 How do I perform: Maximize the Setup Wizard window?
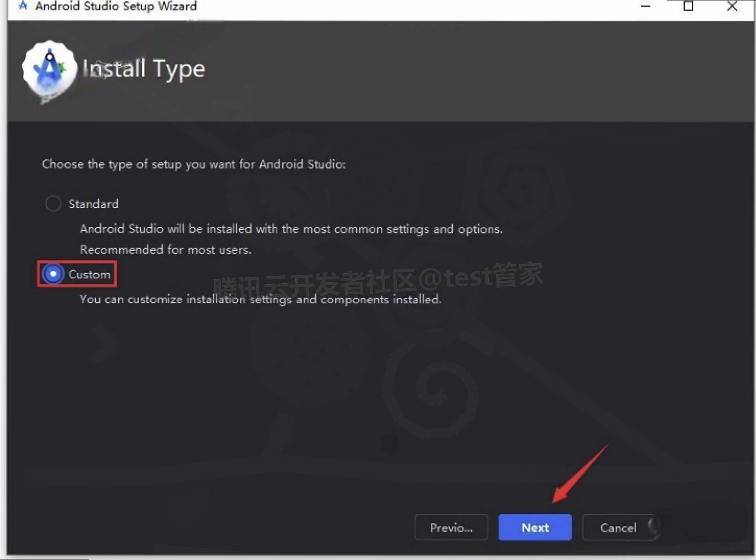pos(688,6)
